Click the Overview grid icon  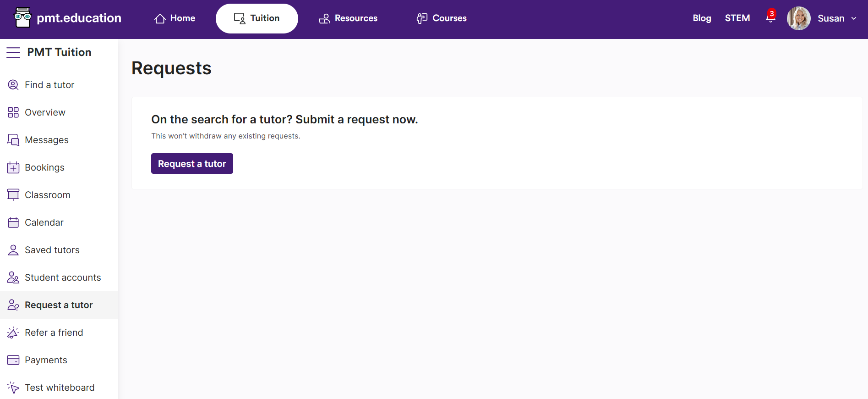[x=13, y=112]
